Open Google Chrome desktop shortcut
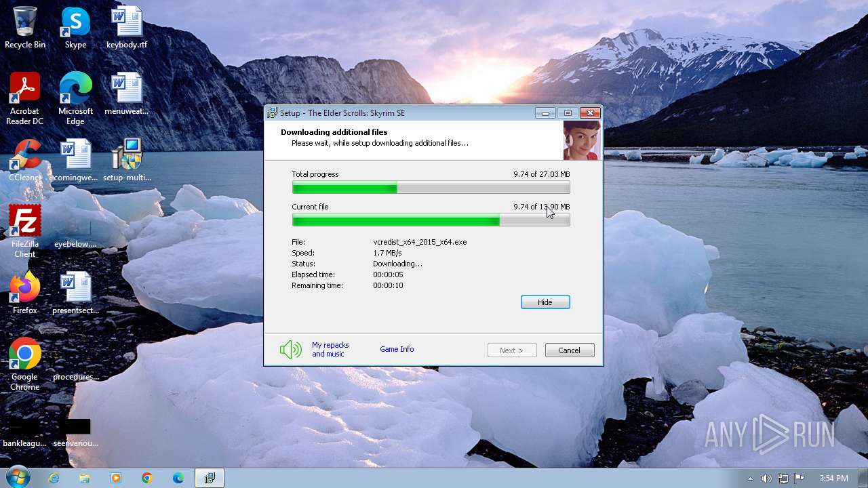Screen dimensions: 868x488 pyautogui.click(x=25, y=365)
